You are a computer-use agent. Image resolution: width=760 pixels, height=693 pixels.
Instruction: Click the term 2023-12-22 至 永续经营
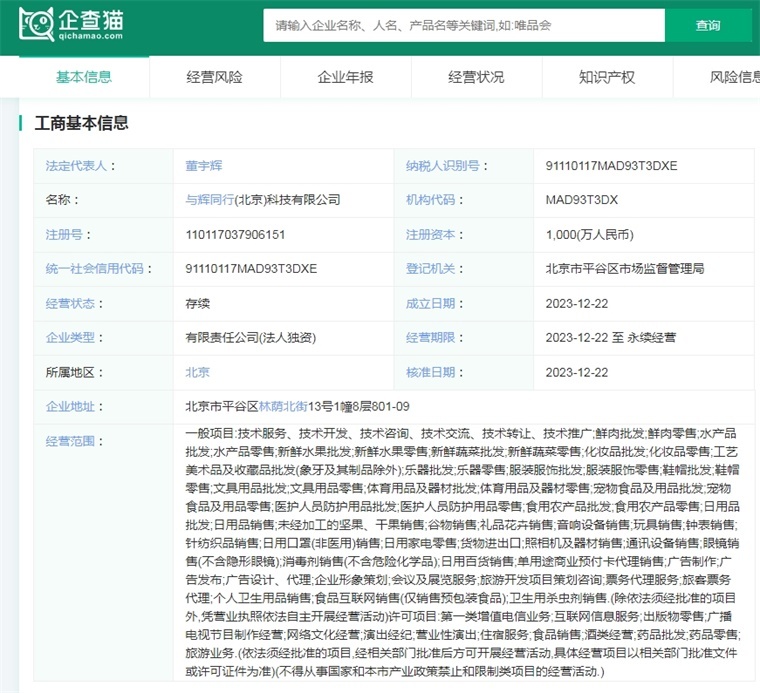[610, 337]
